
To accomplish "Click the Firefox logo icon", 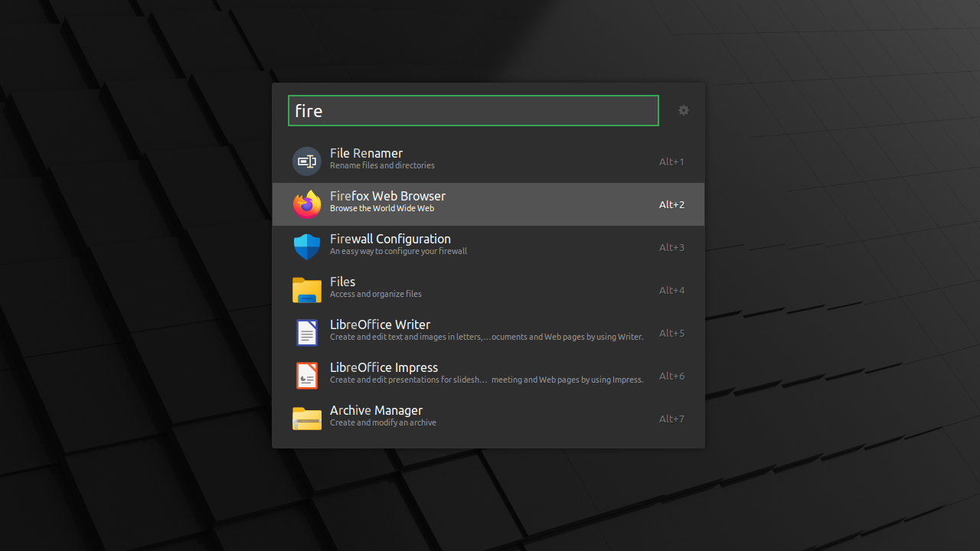I will 307,204.
